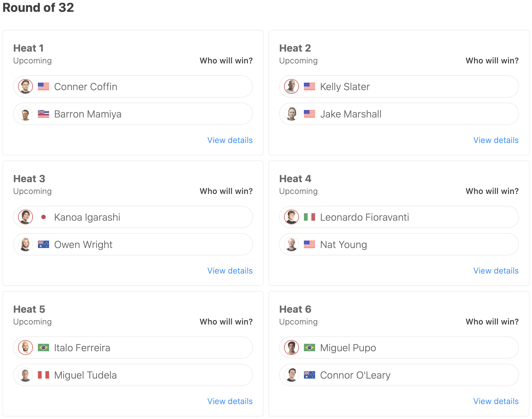Click the Round of 32 heading

click(38, 7)
